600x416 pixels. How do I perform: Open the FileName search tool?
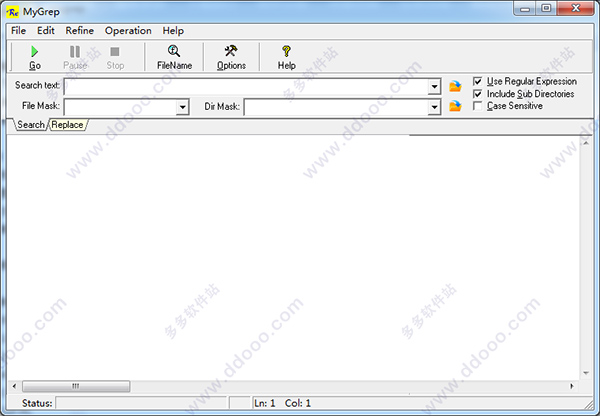pyautogui.click(x=174, y=57)
